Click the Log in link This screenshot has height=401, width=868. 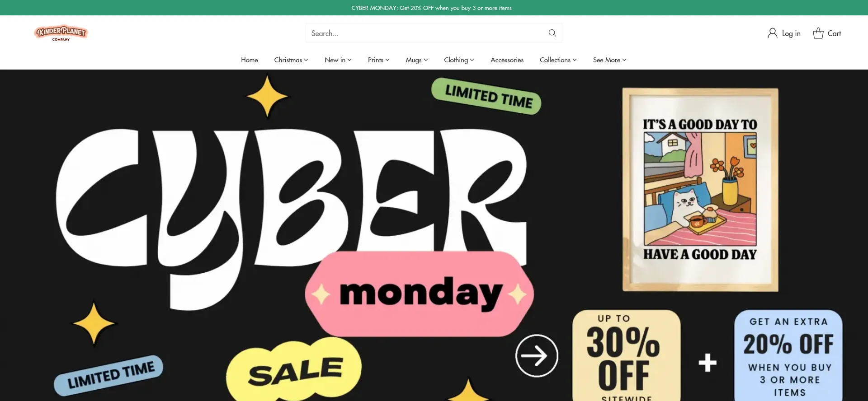(791, 33)
